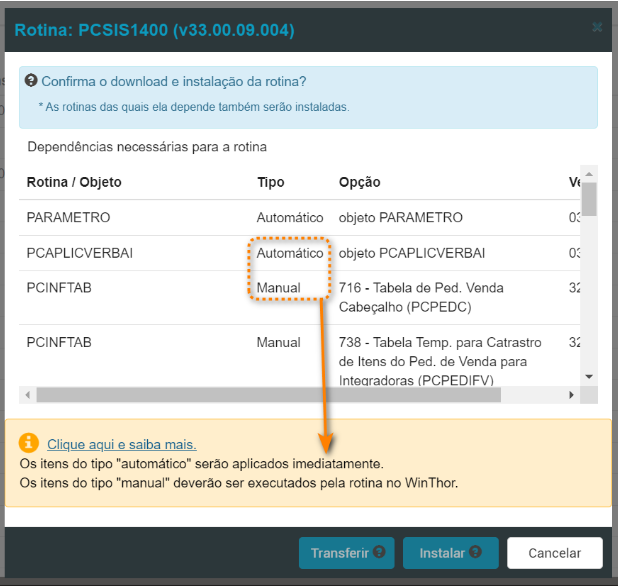
Task: Click the table's vertical scrollbar down arrow
Action: (590, 376)
